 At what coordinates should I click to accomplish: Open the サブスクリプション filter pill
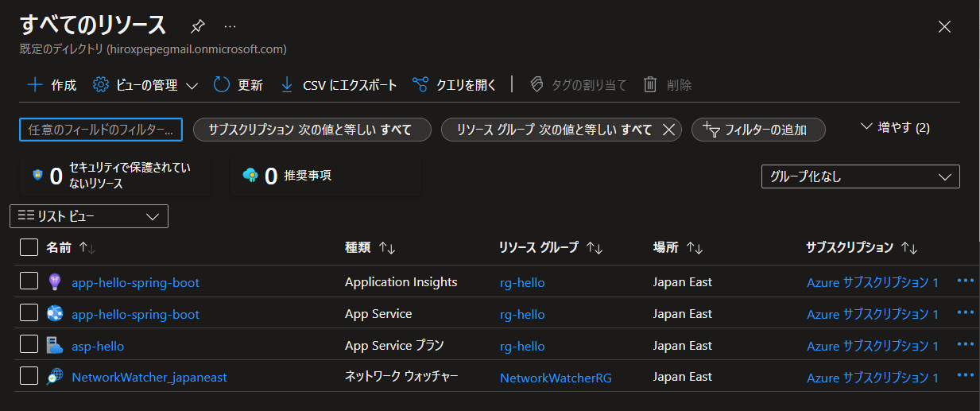[x=312, y=130]
